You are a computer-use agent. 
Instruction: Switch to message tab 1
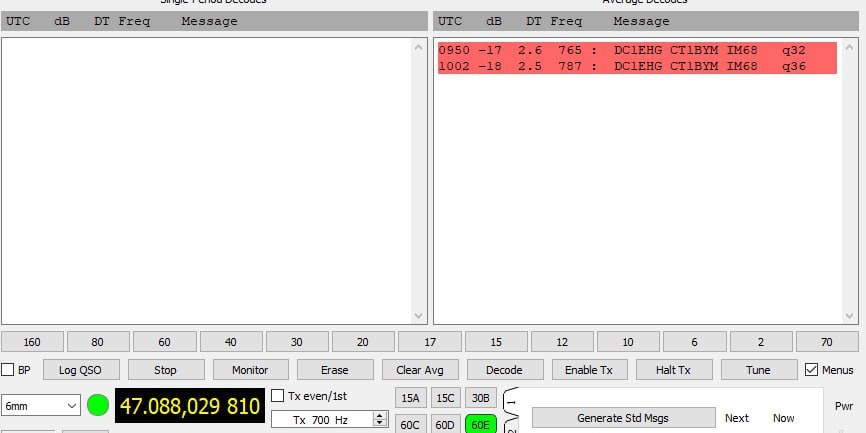[x=511, y=403]
